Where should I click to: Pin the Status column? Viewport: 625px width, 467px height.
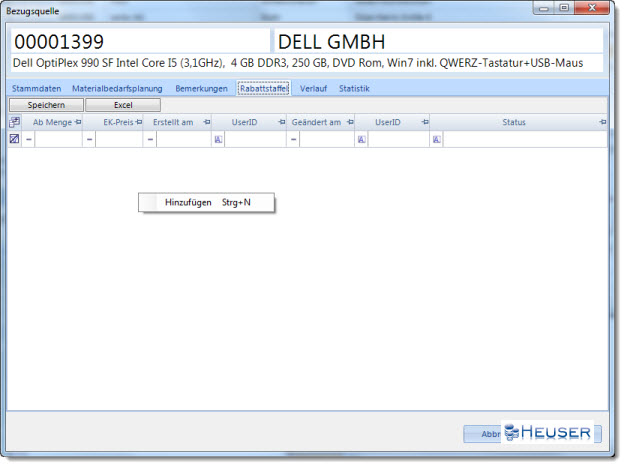click(x=603, y=122)
